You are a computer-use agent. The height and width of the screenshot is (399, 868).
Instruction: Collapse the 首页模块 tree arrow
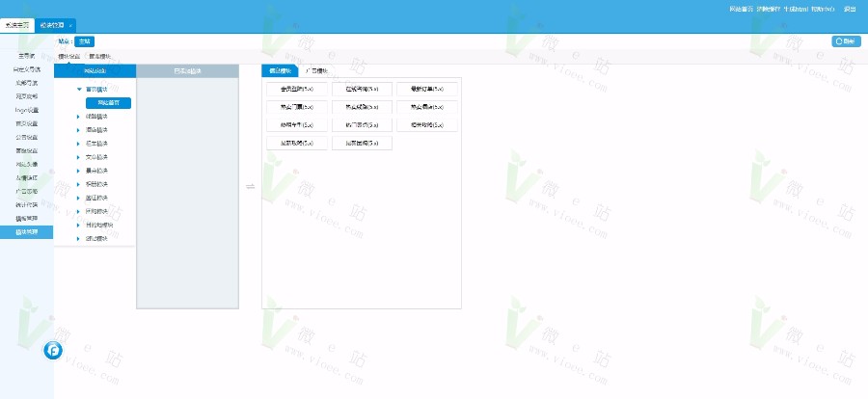[x=80, y=89]
